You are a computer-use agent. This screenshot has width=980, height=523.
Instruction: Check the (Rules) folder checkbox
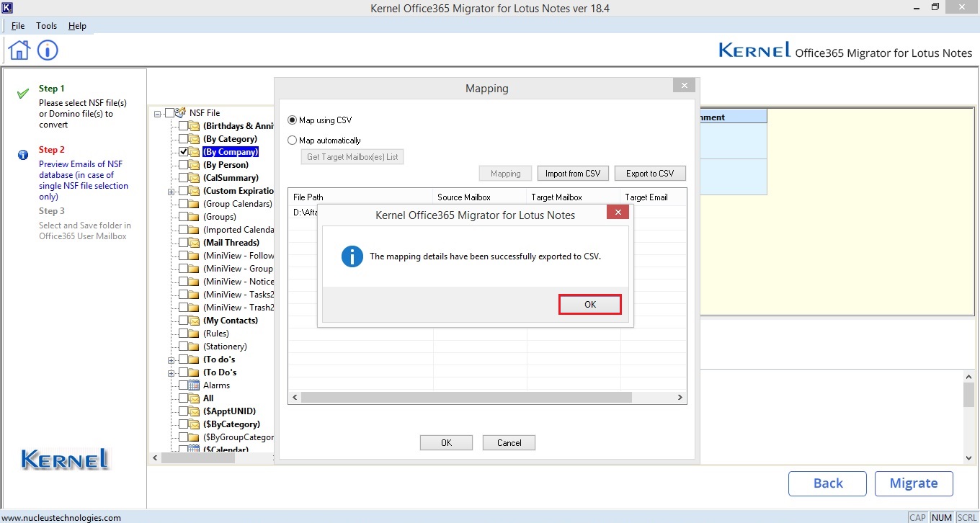pos(183,334)
